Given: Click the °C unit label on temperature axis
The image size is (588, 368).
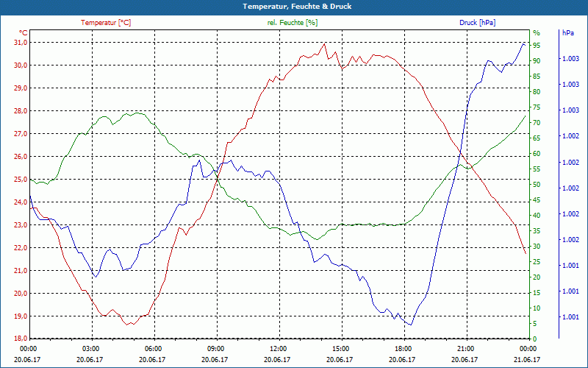Looking at the screenshot, I should (24, 33).
